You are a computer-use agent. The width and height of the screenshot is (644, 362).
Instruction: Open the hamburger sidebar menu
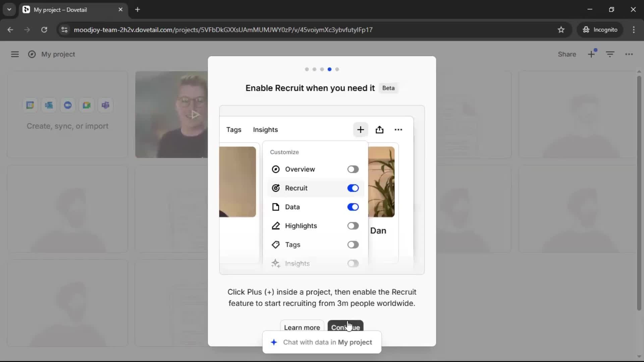pyautogui.click(x=15, y=54)
